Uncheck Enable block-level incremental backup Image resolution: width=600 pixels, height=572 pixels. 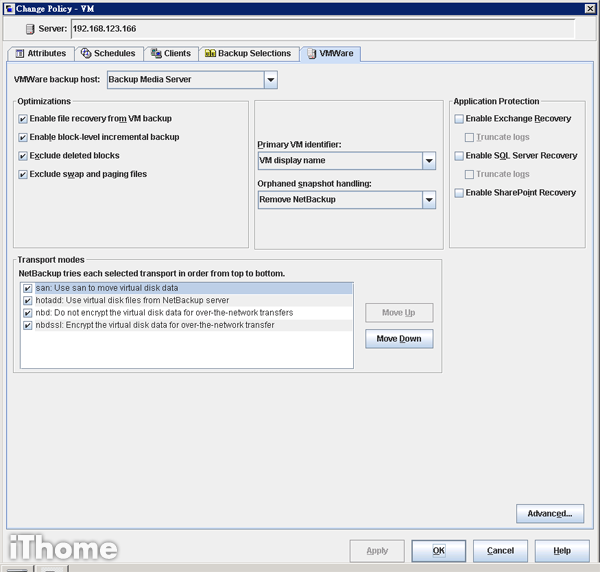click(23, 137)
